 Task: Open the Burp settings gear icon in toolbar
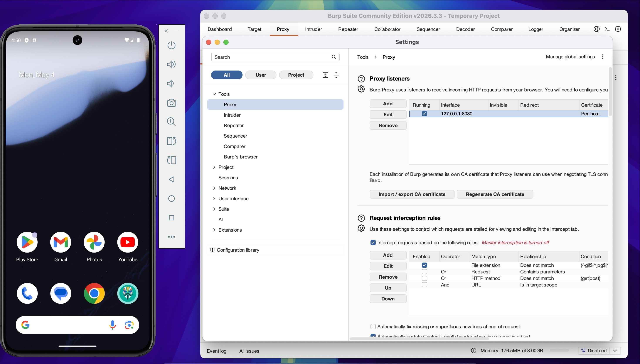coord(618,29)
